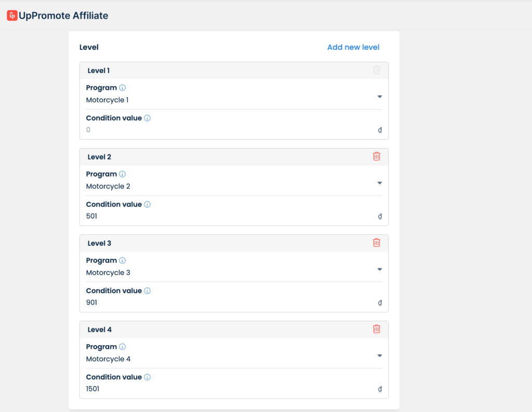
Task: Click the Level 2 Program info icon
Action: [x=123, y=174]
